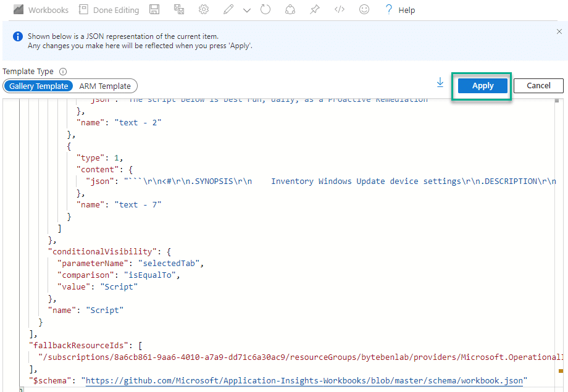Click the "name": "Script" line
The image size is (568, 392).
(x=85, y=310)
